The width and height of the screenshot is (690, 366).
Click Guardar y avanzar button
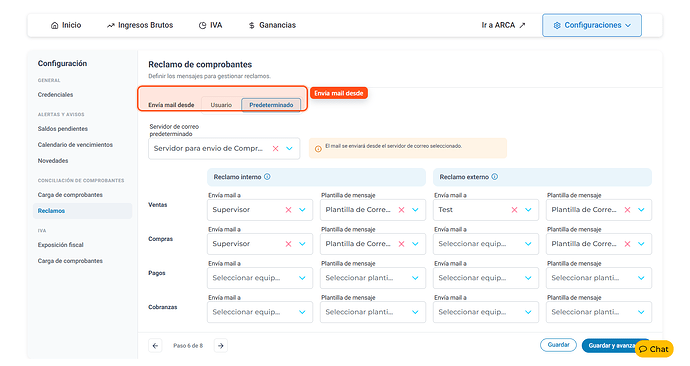pos(612,346)
